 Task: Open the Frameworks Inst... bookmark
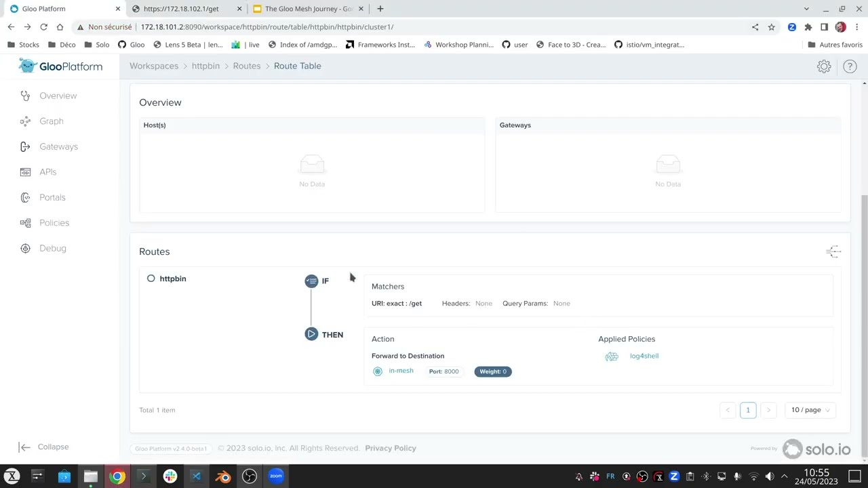tap(380, 45)
